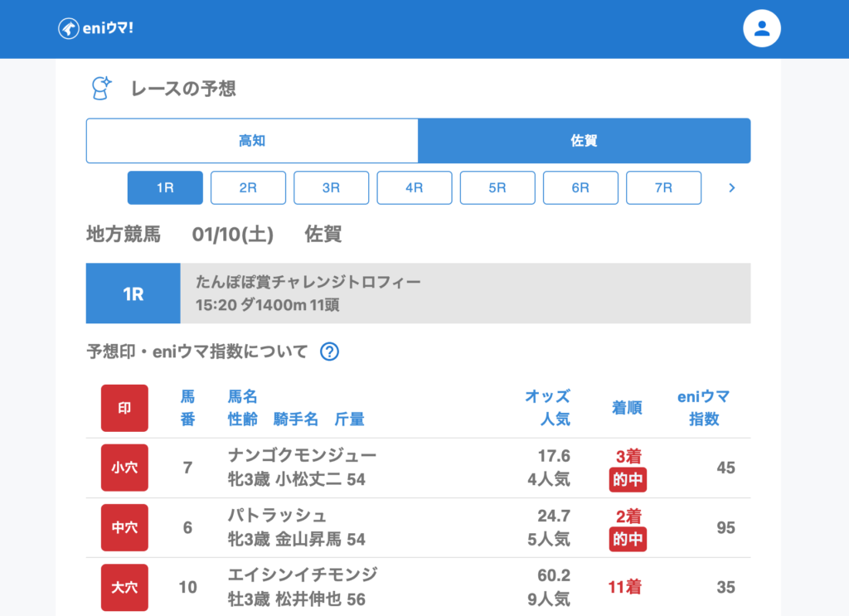Screen dimensions: 849x616
Task: Select the 2R race button
Action: pyautogui.click(x=248, y=188)
